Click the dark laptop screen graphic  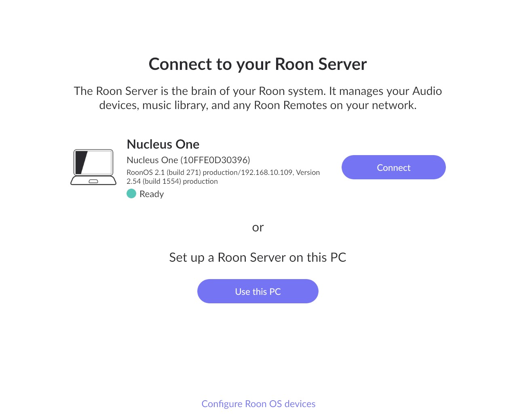pyautogui.click(x=93, y=162)
